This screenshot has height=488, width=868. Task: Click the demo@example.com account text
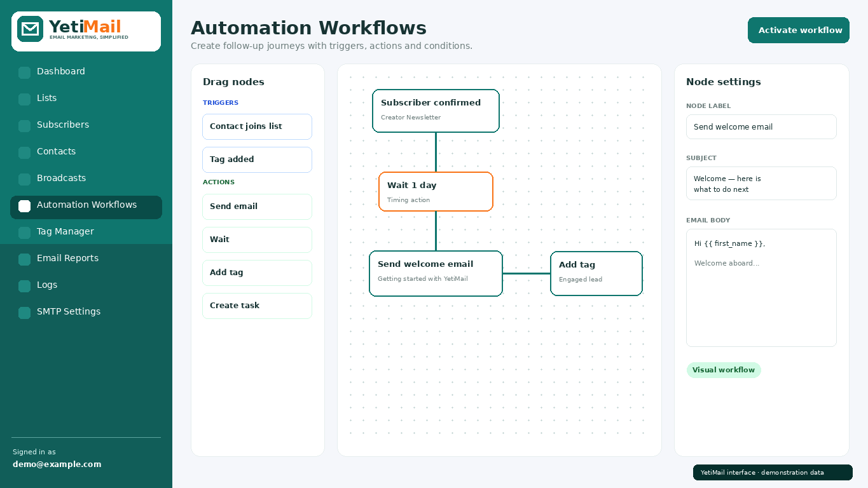(x=57, y=464)
